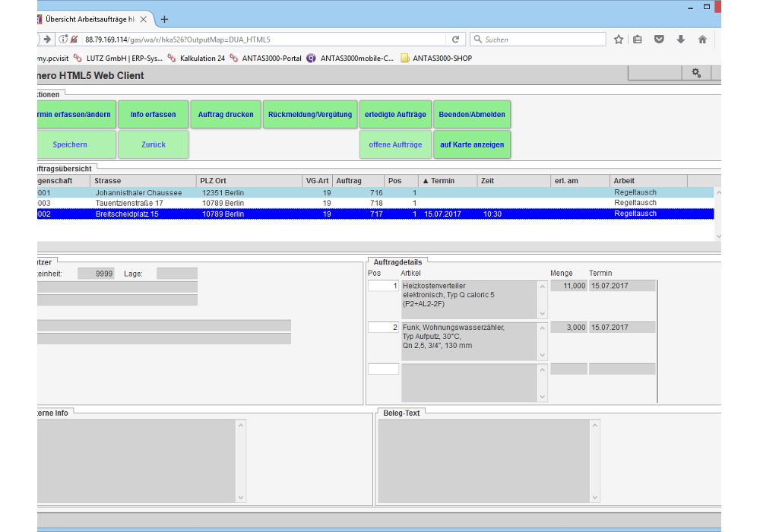Show the bookmarks library list icon
Screen dimensions: 760x532
[x=638, y=40]
